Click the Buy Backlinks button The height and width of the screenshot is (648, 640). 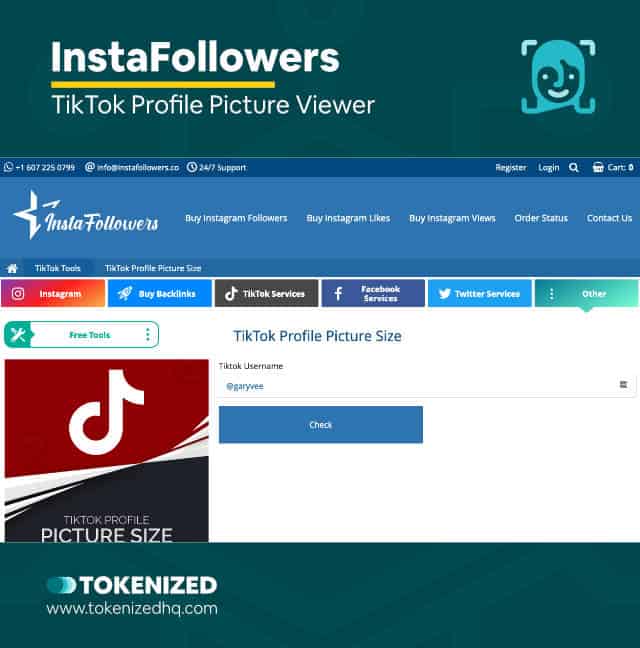coord(159,293)
